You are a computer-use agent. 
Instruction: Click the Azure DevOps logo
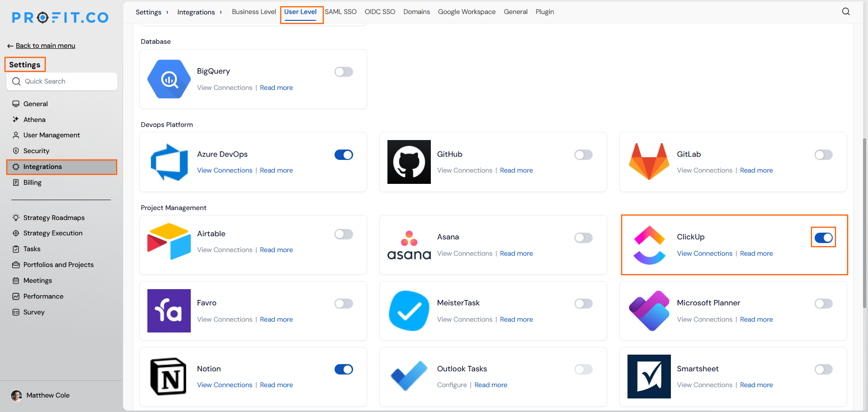(x=169, y=162)
